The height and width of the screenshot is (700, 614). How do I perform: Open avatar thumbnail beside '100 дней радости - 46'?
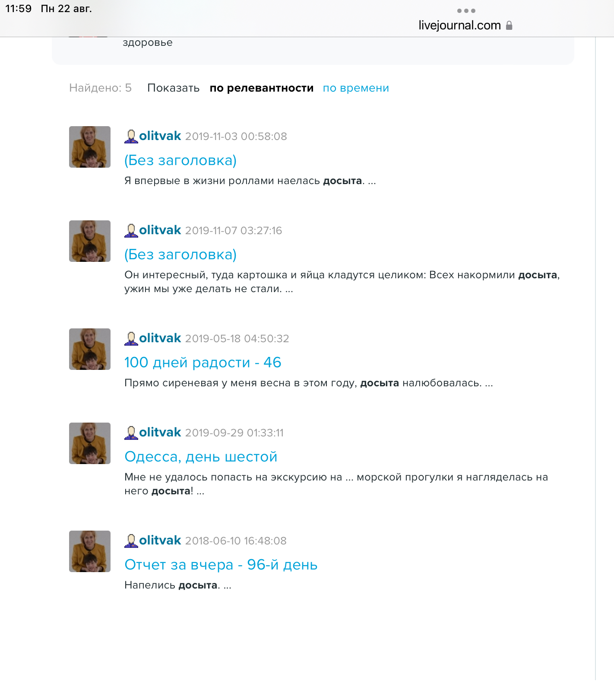(90, 349)
